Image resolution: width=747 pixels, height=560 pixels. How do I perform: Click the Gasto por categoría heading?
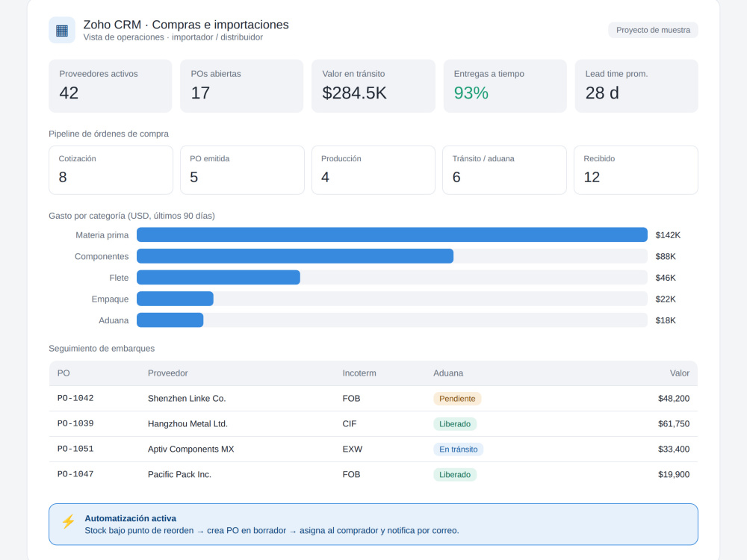(131, 216)
